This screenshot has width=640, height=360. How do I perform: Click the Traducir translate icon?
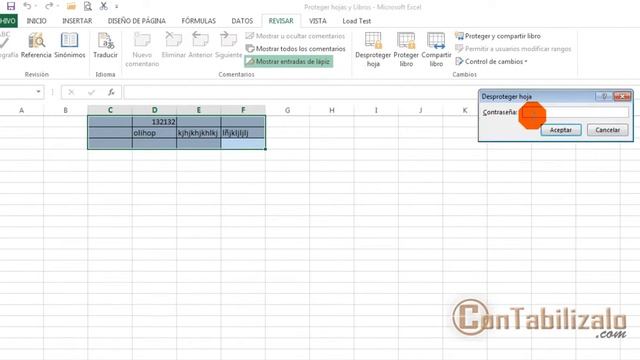point(105,45)
